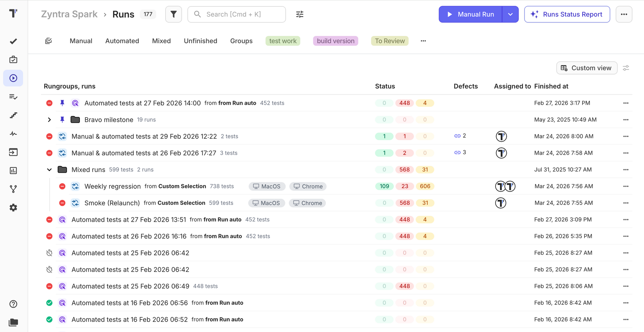644x332 pixels.
Task: Open the test Plans clipboard icon
Action: [x=13, y=59]
